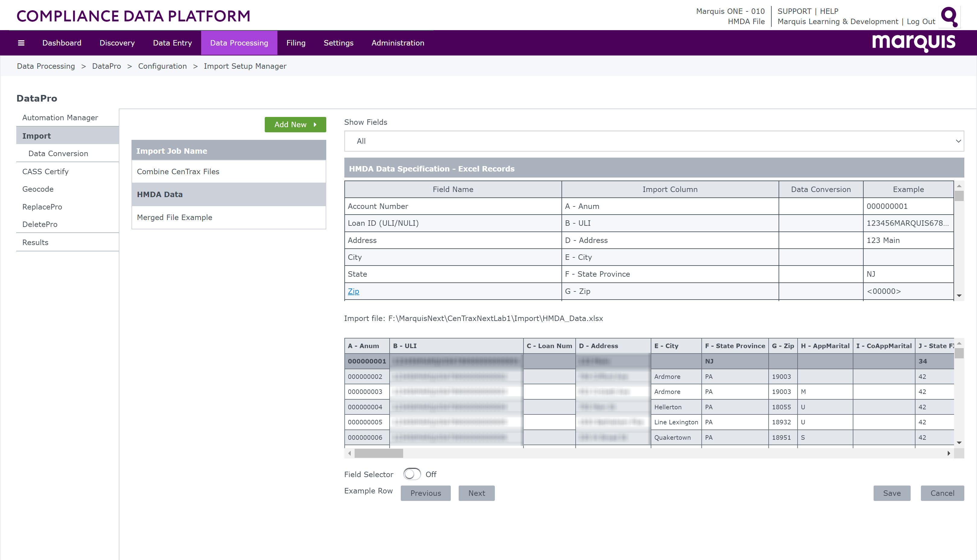This screenshot has width=977, height=560.
Task: Click the down arrow on the specification table scrollbar
Action: click(959, 295)
